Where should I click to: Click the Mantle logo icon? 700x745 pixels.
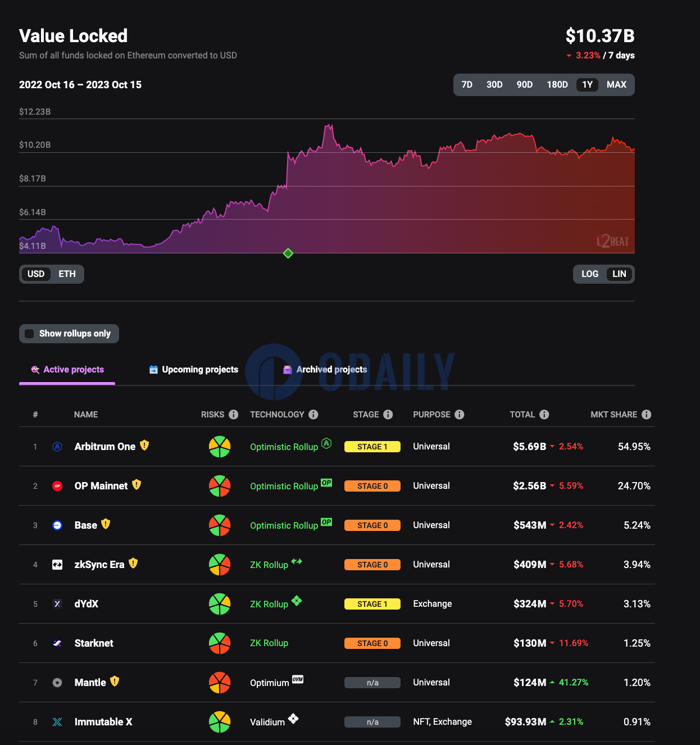coord(57,683)
